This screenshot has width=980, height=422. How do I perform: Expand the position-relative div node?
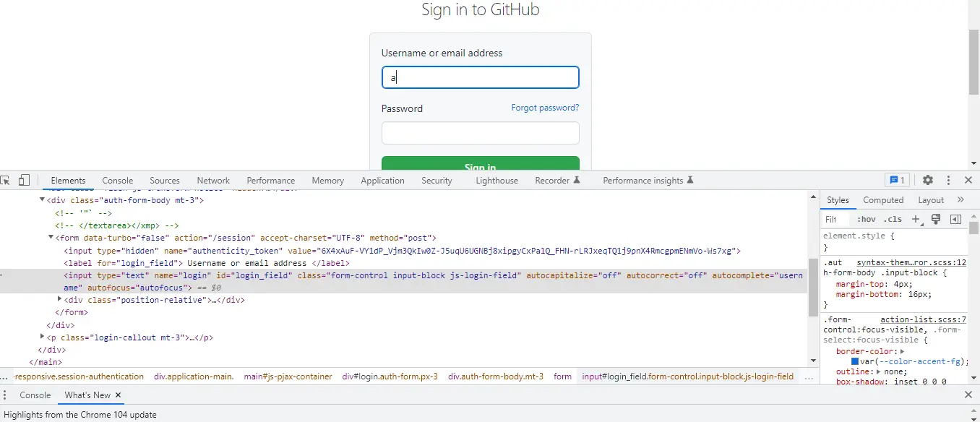coord(59,299)
